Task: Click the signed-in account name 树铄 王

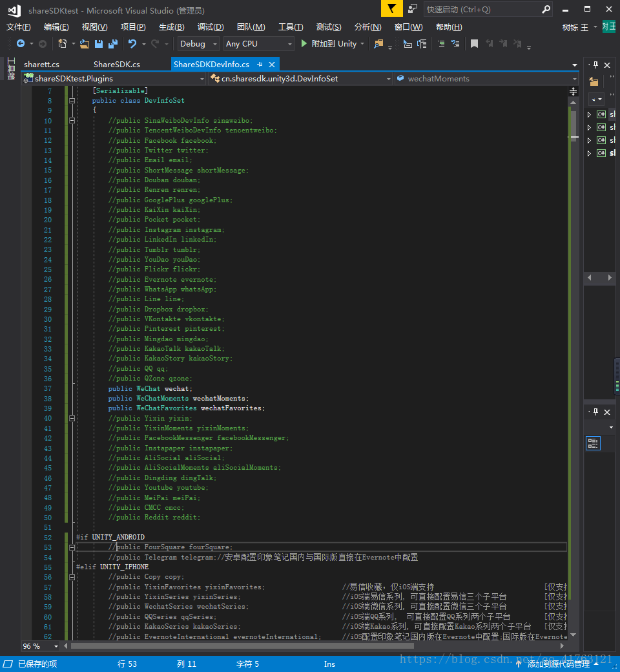Action: click(575, 27)
